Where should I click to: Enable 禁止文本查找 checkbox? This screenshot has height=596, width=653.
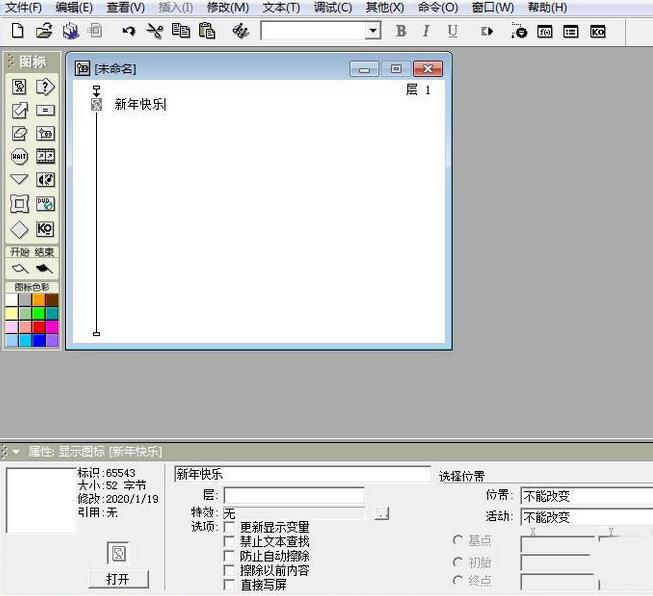229,541
